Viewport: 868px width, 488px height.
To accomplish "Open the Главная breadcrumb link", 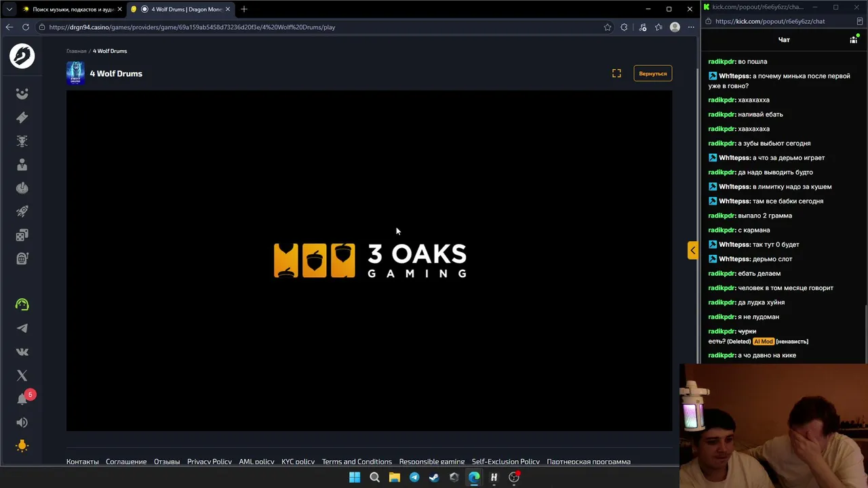I will click(x=76, y=51).
